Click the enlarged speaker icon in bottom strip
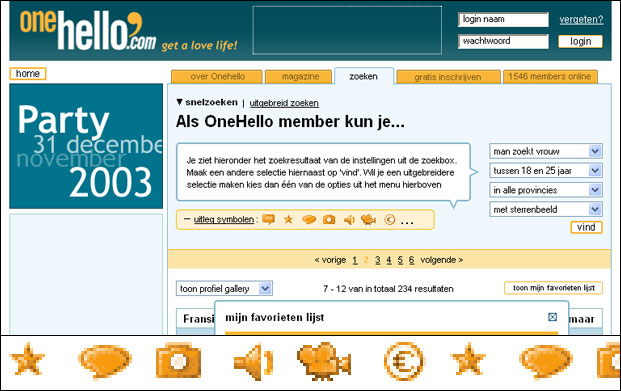The width and height of the screenshot is (621, 391). 253,362
